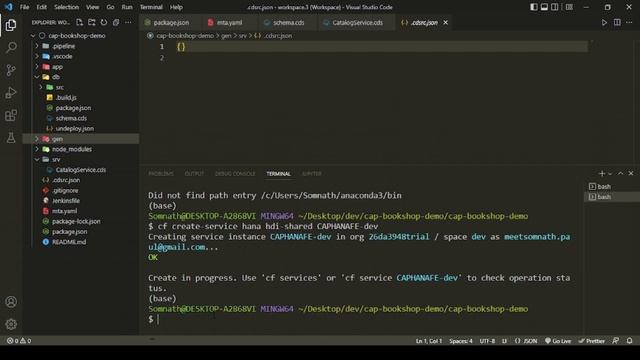Open editor more actions ellipsis
Viewport: 640px width, 360px height.
tap(629, 22)
